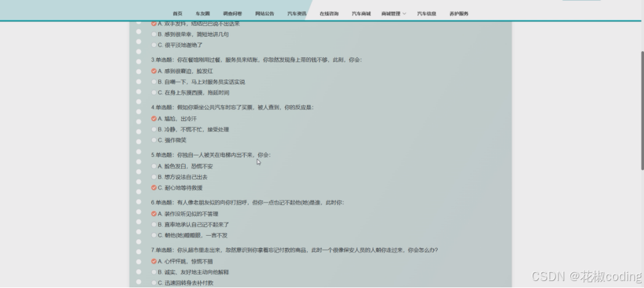644x288 pixels.
Task: Click question 7 text about 超市 保安人员
Action: [x=294, y=250]
